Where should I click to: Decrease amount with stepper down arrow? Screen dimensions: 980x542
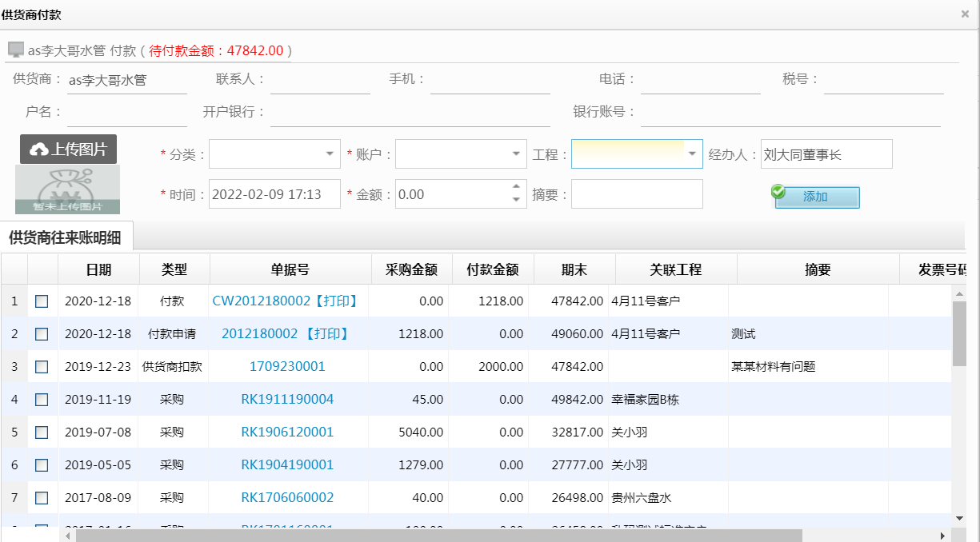point(516,200)
